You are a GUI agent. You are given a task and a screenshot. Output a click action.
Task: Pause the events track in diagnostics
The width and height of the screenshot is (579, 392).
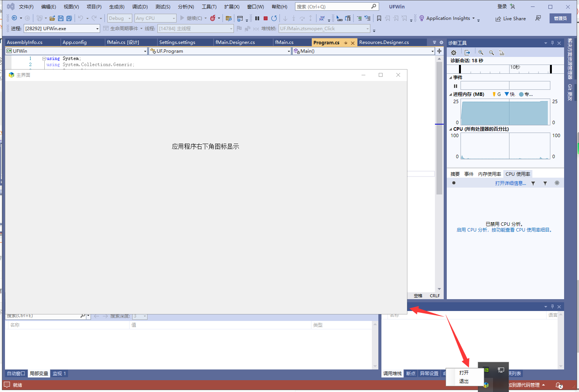tap(456, 86)
